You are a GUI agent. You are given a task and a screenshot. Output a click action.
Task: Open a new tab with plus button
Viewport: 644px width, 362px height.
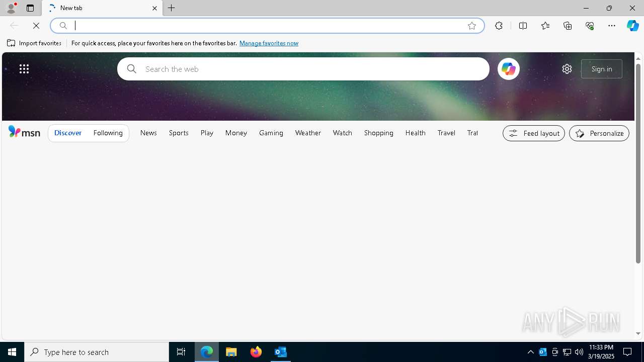[x=172, y=8]
